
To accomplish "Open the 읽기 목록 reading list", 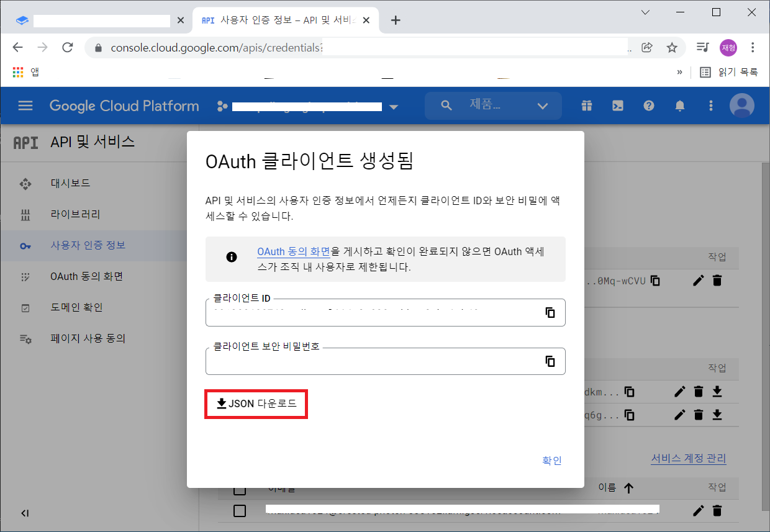I will (x=729, y=72).
